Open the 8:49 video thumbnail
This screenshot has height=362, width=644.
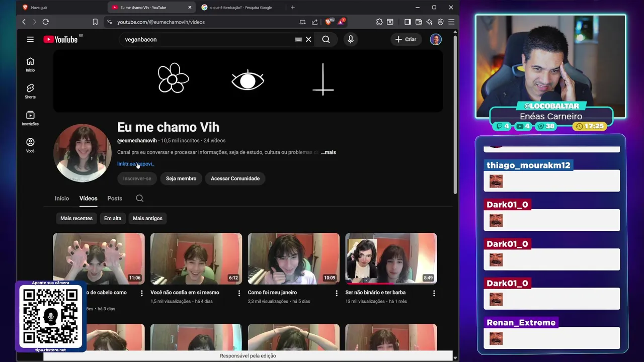[391, 258]
